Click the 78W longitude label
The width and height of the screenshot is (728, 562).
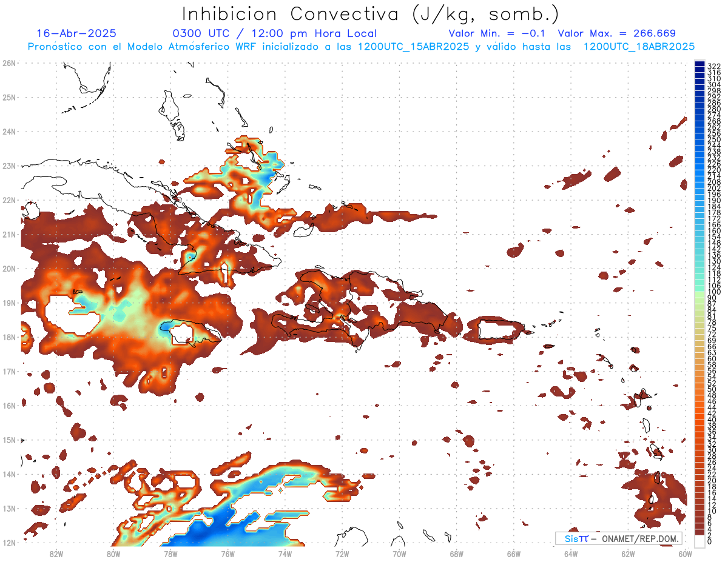pos(170,553)
